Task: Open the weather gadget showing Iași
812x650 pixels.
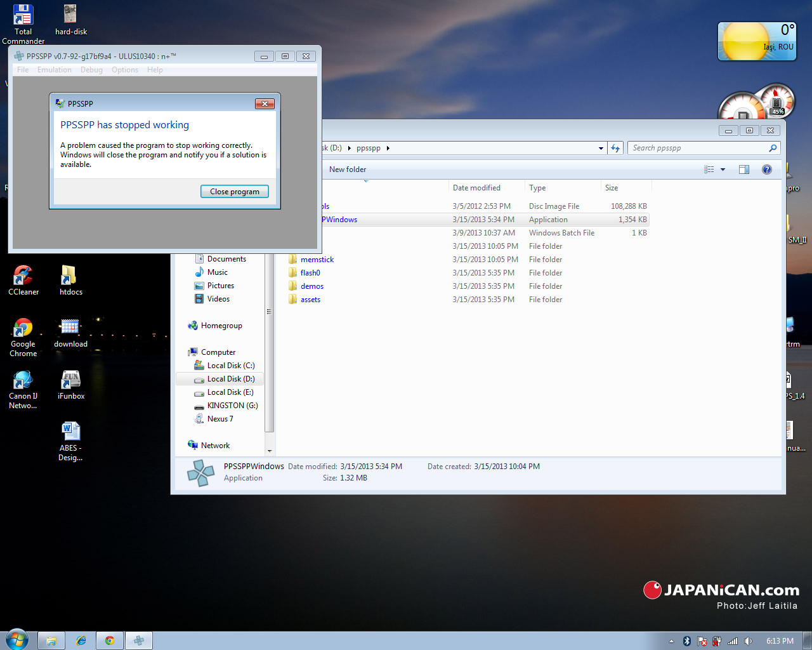Action: 757,41
